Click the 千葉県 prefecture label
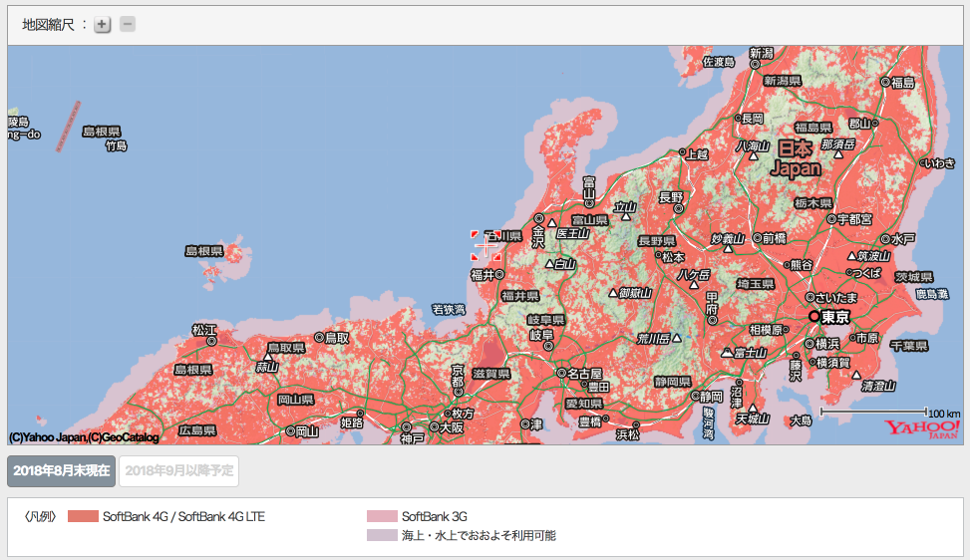 pos(909,346)
